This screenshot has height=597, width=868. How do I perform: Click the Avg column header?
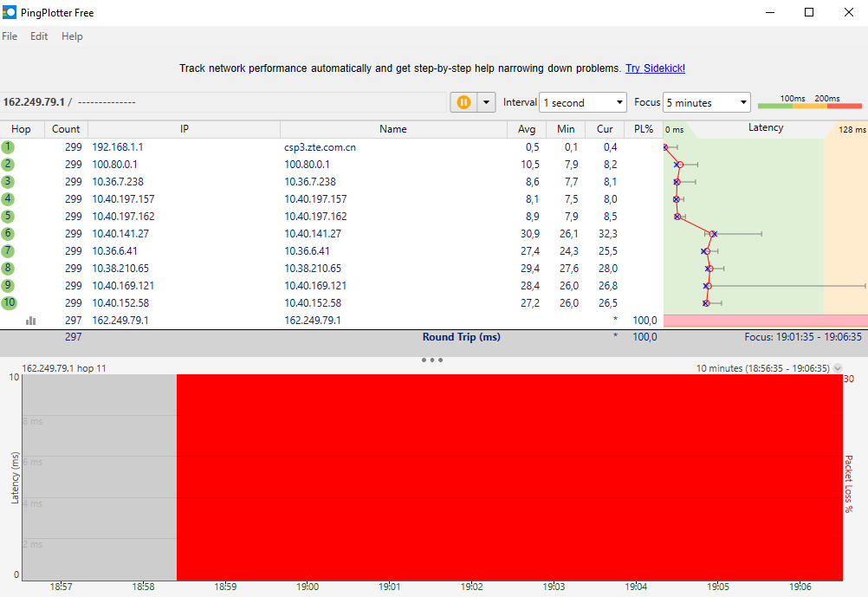click(x=527, y=129)
